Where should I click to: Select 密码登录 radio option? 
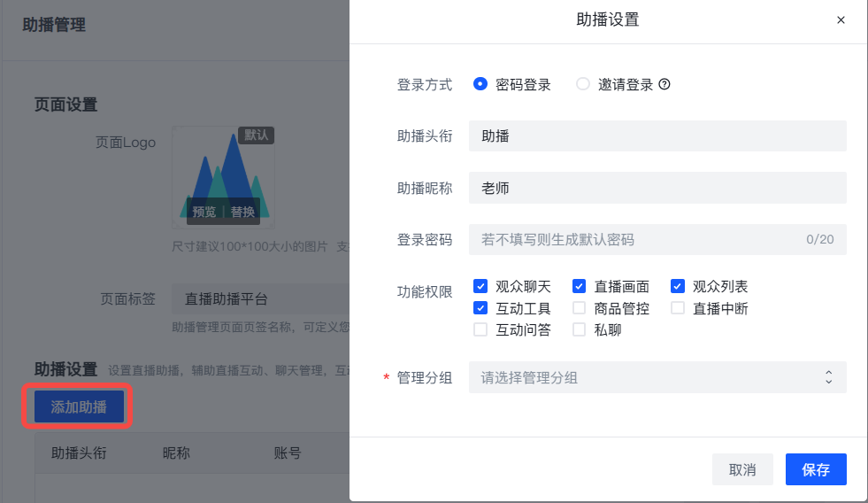pyautogui.click(x=480, y=83)
